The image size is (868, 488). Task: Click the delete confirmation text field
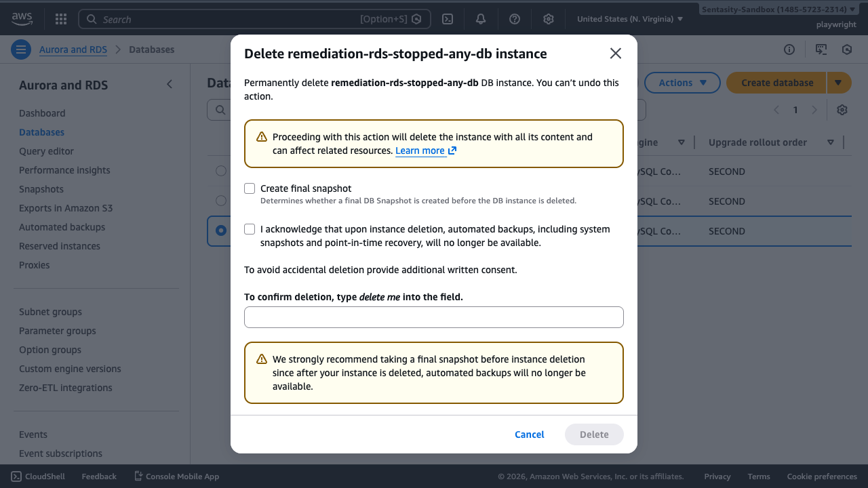click(434, 317)
